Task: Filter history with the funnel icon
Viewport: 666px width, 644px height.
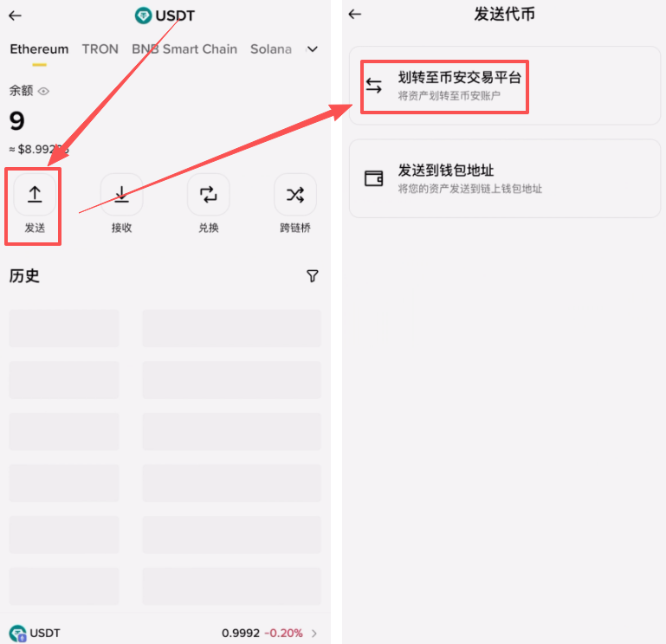Action: coord(313,276)
